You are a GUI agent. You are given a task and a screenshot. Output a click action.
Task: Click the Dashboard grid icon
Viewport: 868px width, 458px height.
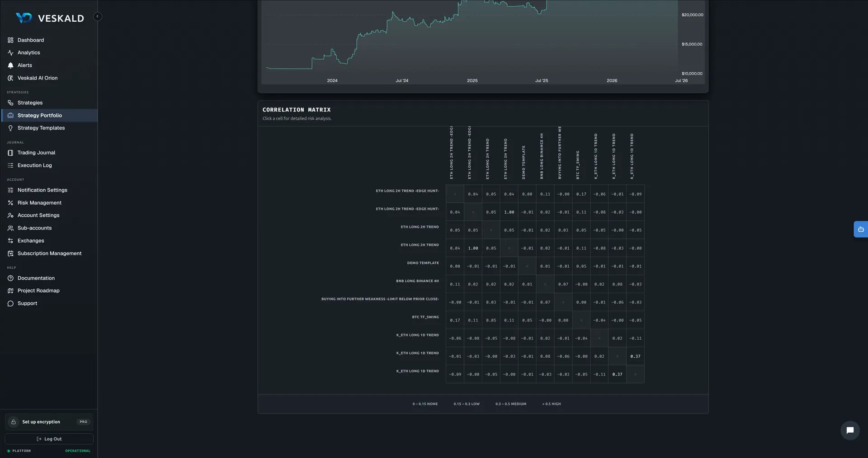10,40
